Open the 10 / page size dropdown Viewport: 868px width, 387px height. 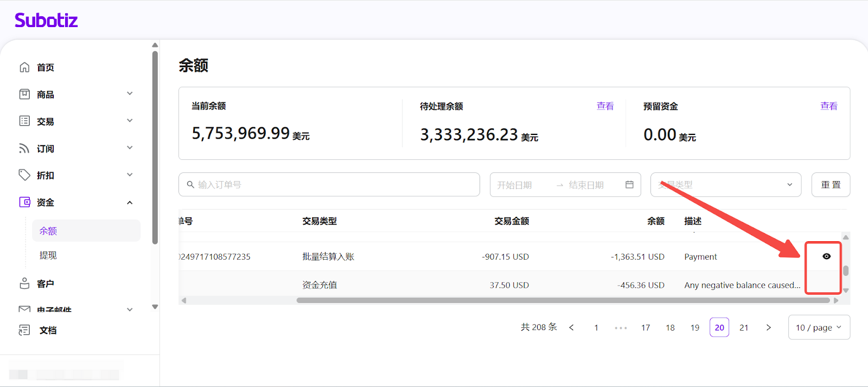click(818, 327)
